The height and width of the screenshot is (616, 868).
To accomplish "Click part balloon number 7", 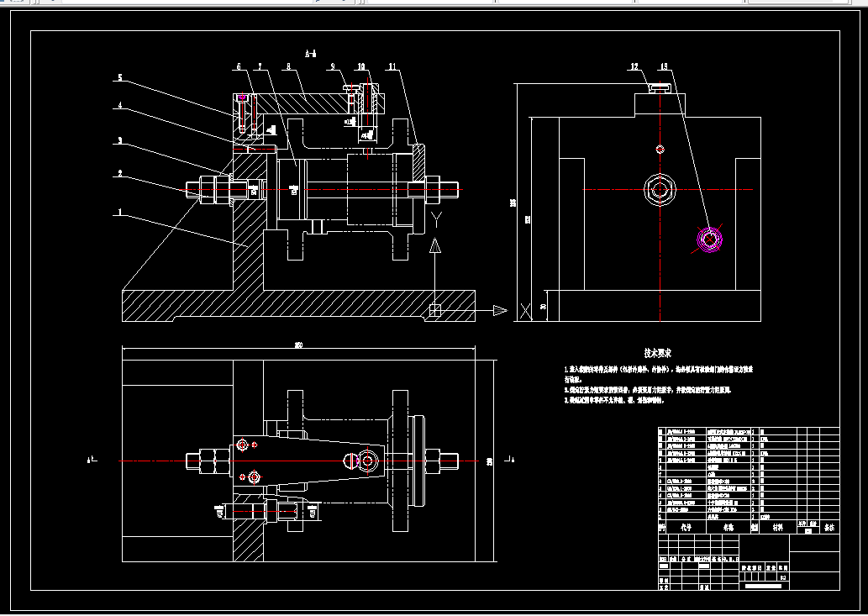I will [260, 66].
